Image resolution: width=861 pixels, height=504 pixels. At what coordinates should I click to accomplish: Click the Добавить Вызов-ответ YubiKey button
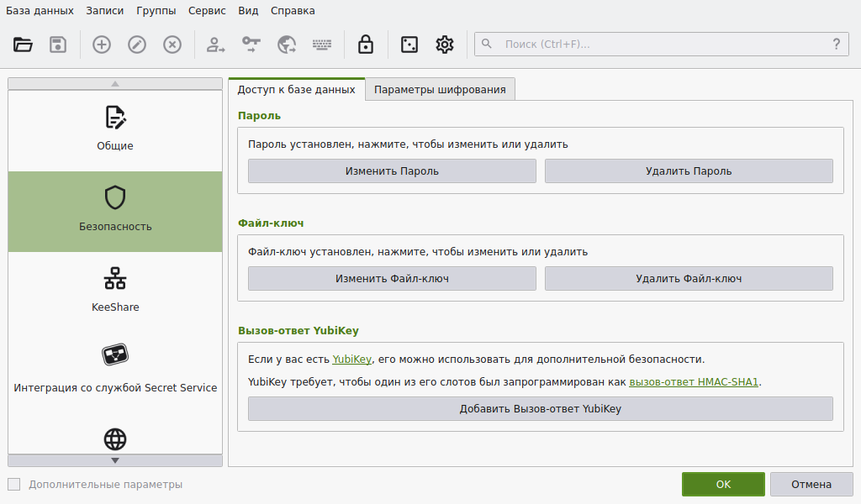540,409
